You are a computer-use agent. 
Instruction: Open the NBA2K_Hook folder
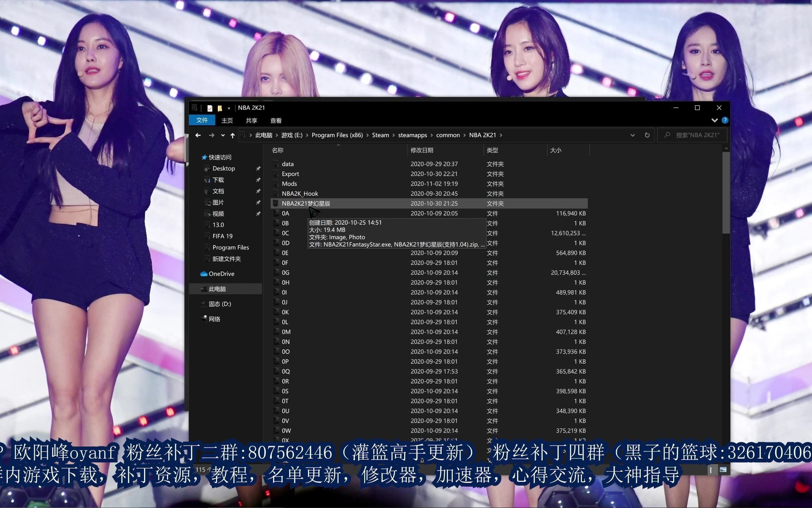coord(300,193)
